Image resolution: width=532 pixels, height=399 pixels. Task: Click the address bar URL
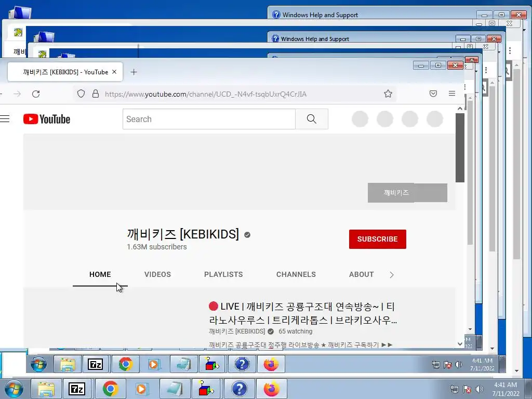[x=205, y=94]
